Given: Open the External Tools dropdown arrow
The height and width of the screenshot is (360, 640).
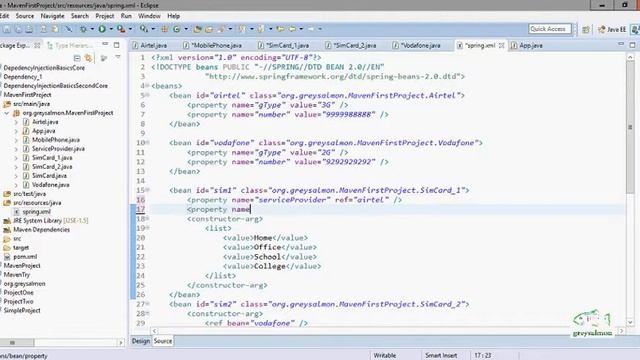Looking at the screenshot, I should (x=130, y=29).
